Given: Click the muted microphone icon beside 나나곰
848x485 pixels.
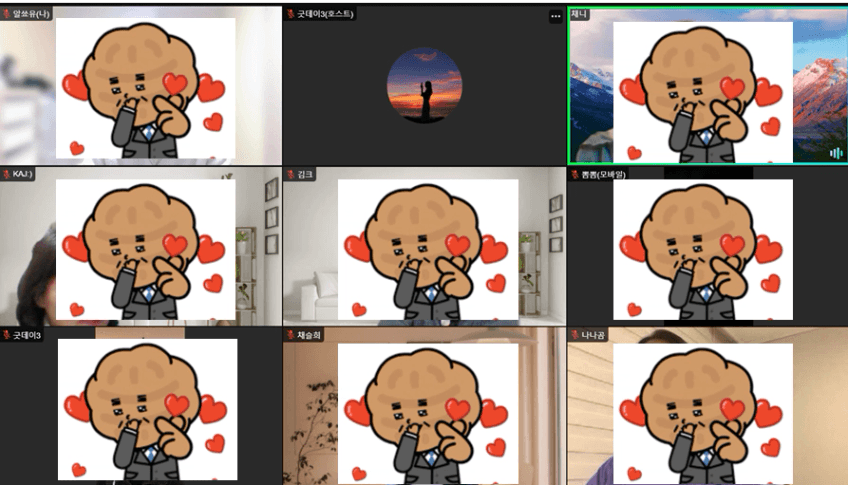Looking at the screenshot, I should [575, 335].
